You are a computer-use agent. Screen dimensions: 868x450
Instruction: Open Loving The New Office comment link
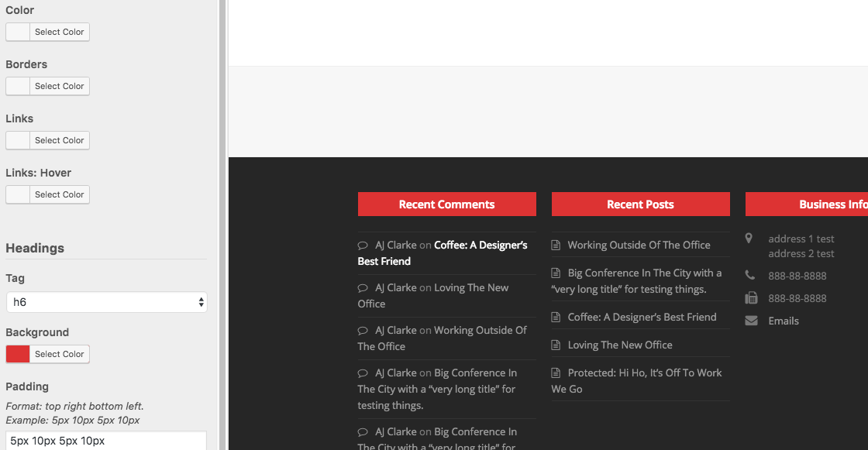(x=433, y=296)
